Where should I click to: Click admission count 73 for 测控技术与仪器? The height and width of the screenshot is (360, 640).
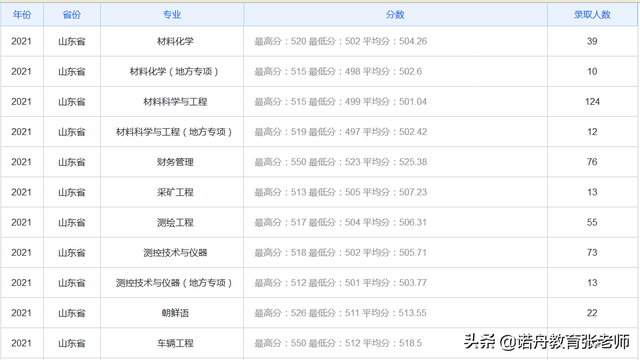[592, 253]
